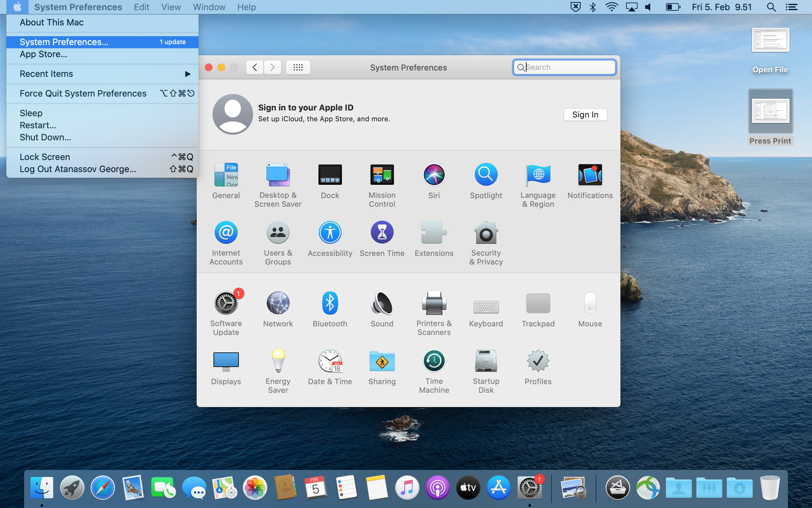Image resolution: width=812 pixels, height=508 pixels.
Task: Open Internet Accounts pane
Action: [226, 243]
